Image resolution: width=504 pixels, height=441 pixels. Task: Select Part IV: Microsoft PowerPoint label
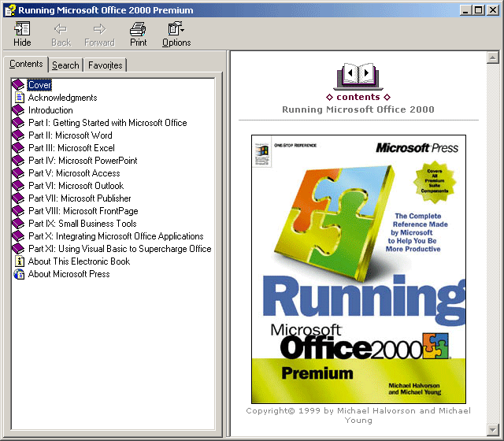coord(83,161)
